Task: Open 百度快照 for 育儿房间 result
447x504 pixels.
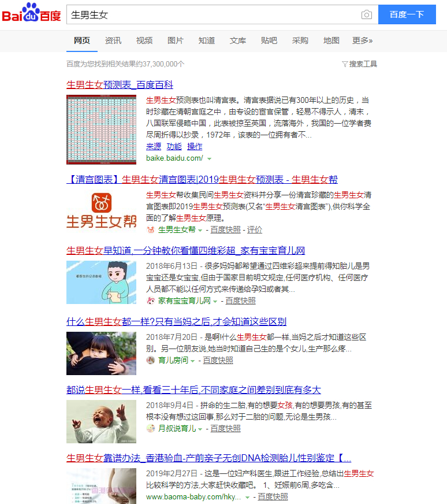Action: click(x=218, y=360)
